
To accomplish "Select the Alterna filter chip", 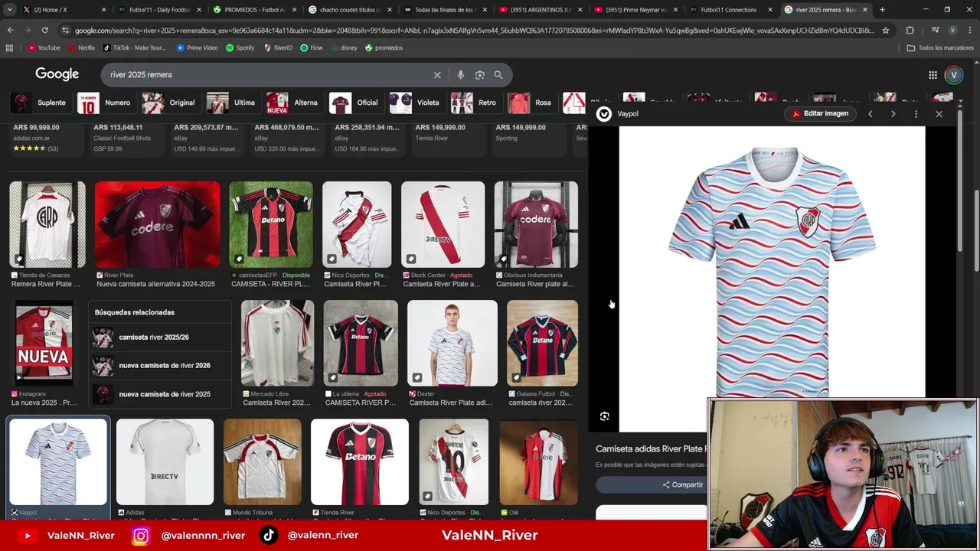I will pyautogui.click(x=293, y=103).
